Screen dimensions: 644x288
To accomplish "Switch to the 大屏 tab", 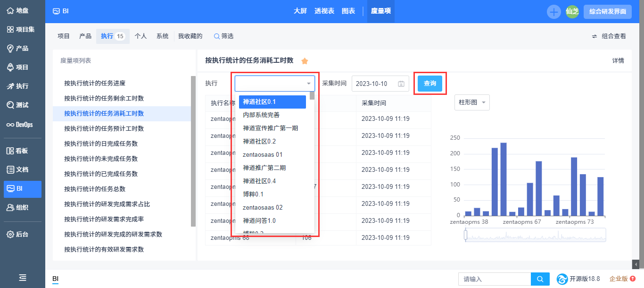I will 301,11.
